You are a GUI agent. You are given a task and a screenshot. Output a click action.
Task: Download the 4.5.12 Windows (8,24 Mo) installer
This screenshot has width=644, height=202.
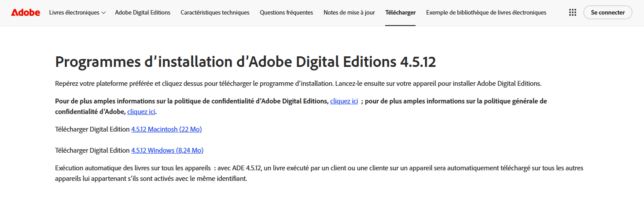167,151
